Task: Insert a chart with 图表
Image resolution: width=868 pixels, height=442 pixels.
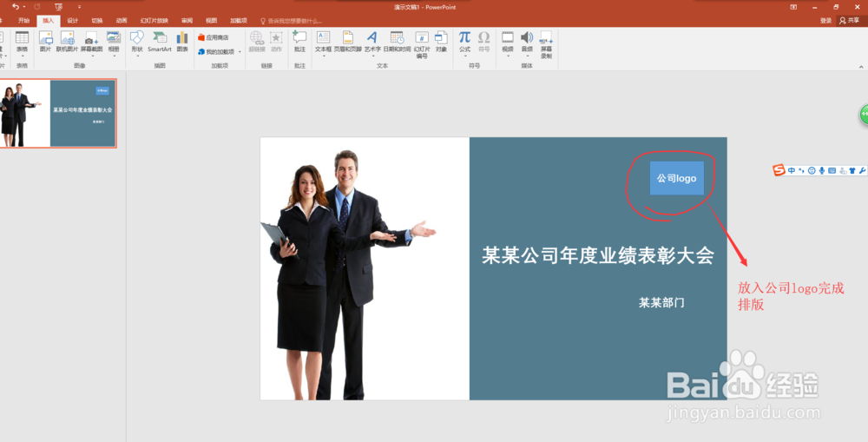Action: pos(182,42)
